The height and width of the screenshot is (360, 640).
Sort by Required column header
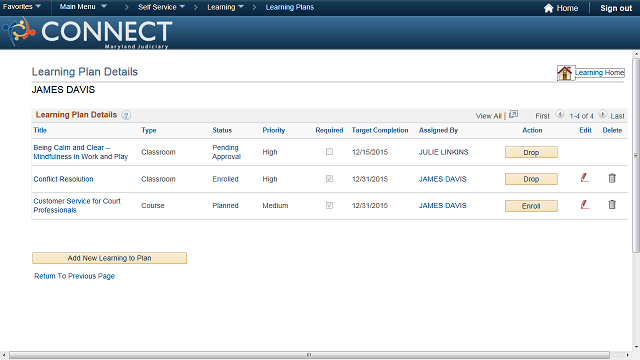[x=329, y=130]
